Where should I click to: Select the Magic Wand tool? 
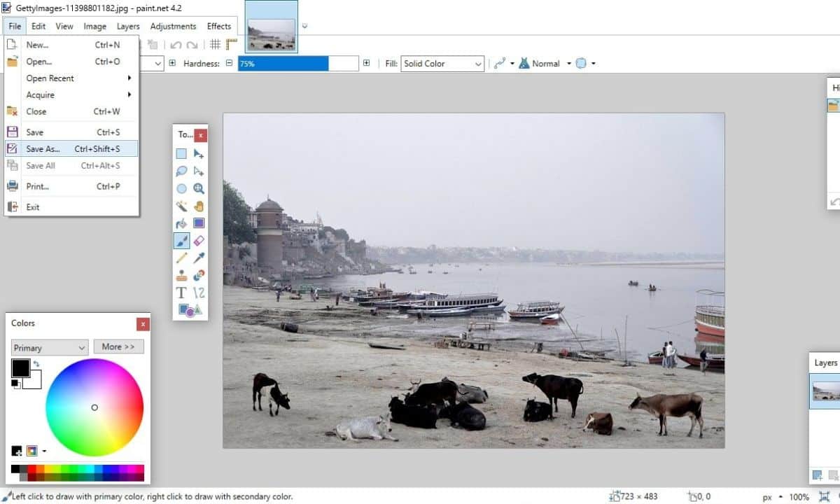pyautogui.click(x=181, y=206)
